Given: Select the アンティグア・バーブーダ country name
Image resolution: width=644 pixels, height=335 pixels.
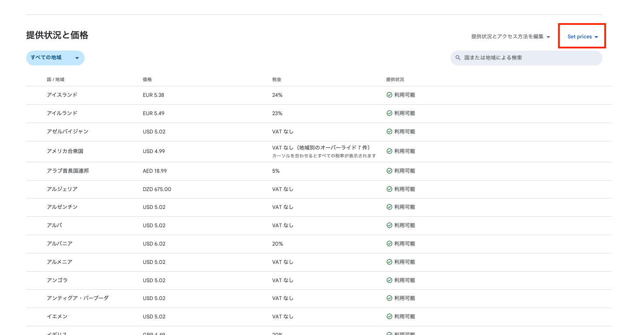Looking at the screenshot, I should (x=78, y=298).
